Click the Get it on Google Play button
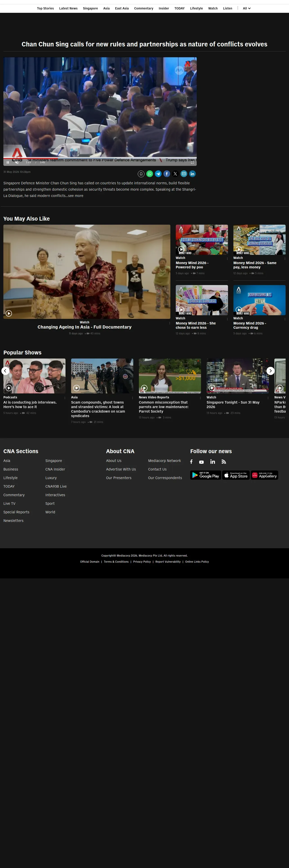Screen dimensions: 289x868 (205, 475)
